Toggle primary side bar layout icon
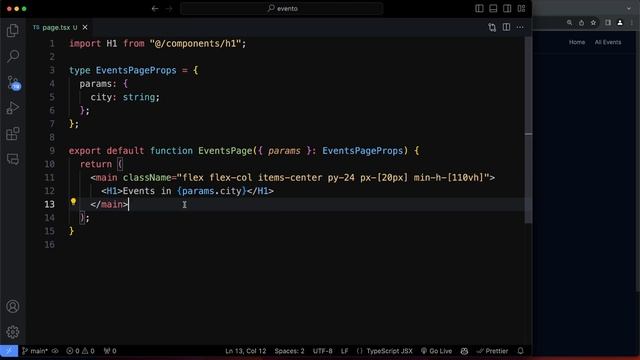This screenshot has height=360, width=640. click(x=479, y=9)
